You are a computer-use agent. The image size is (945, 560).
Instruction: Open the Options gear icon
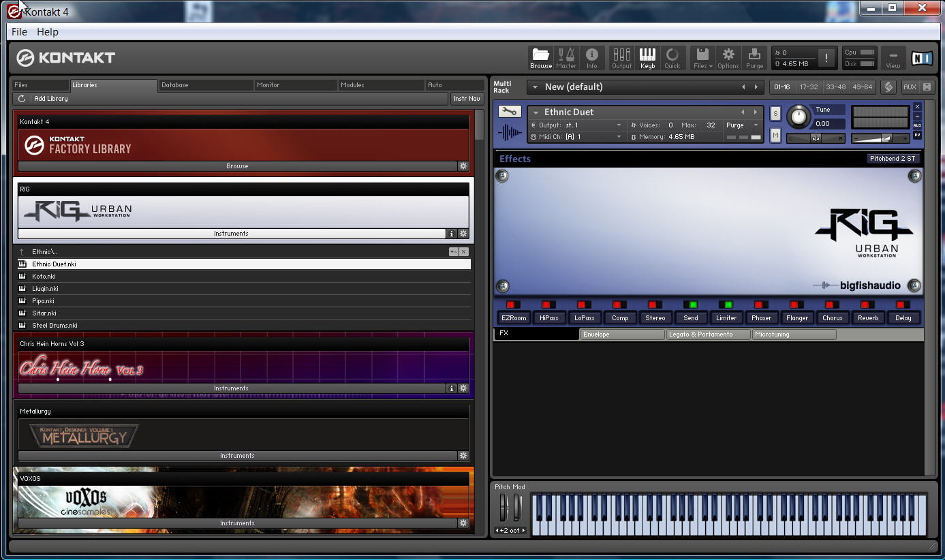(x=728, y=58)
